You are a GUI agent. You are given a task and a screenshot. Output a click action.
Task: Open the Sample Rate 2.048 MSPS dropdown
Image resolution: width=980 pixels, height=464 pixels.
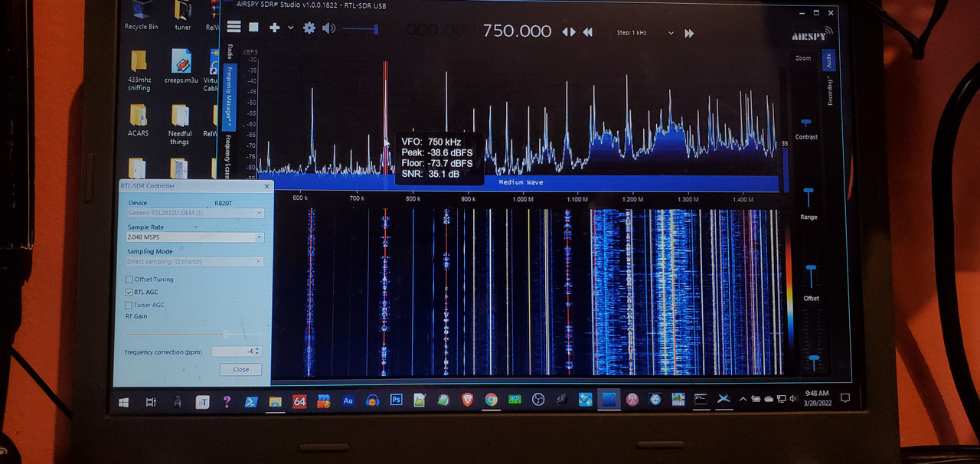point(195,237)
